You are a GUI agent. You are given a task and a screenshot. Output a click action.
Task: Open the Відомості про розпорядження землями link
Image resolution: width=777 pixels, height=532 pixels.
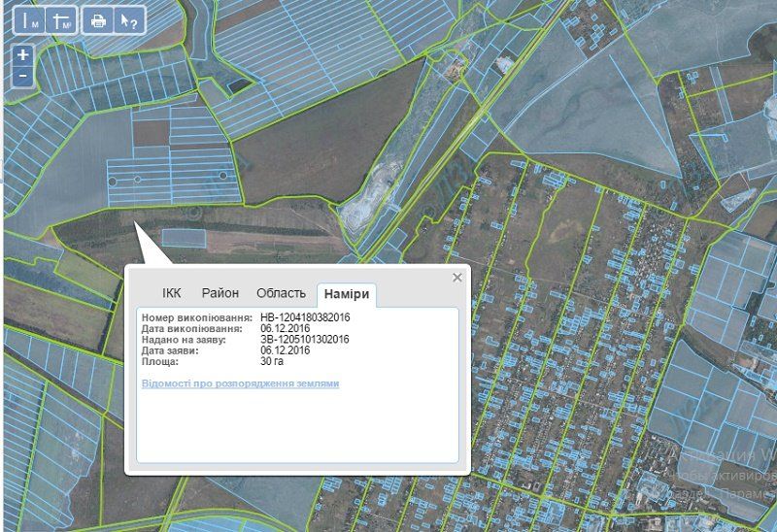pos(240,383)
